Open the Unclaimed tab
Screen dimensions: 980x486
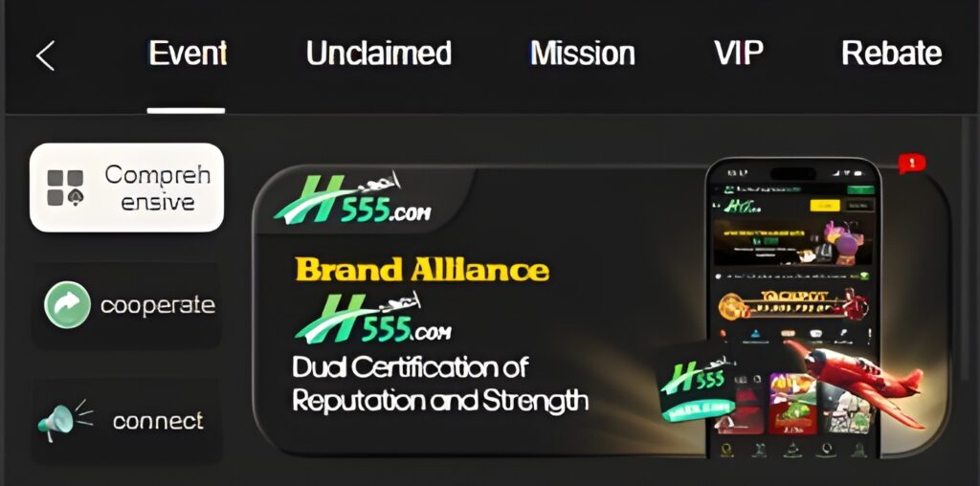[379, 54]
